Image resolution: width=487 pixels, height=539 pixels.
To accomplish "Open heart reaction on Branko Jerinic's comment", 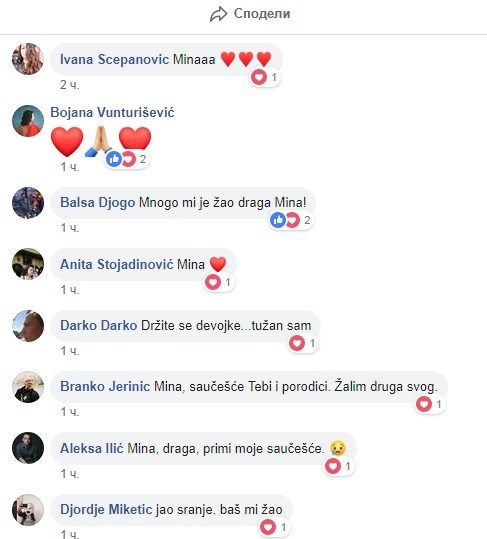I will pyautogui.click(x=430, y=404).
